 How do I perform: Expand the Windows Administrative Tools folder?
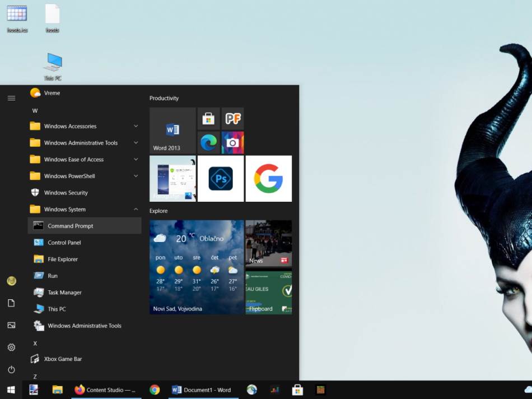click(x=81, y=143)
